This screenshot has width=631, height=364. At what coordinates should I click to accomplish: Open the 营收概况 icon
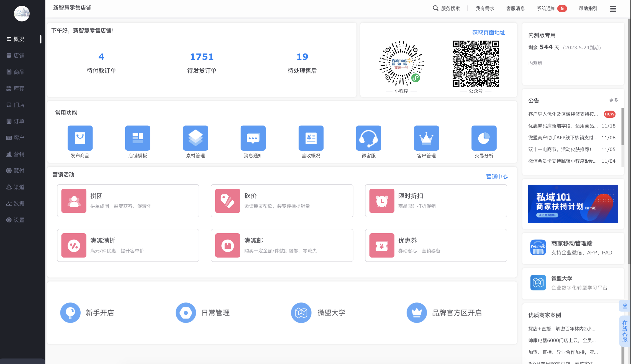click(x=311, y=138)
